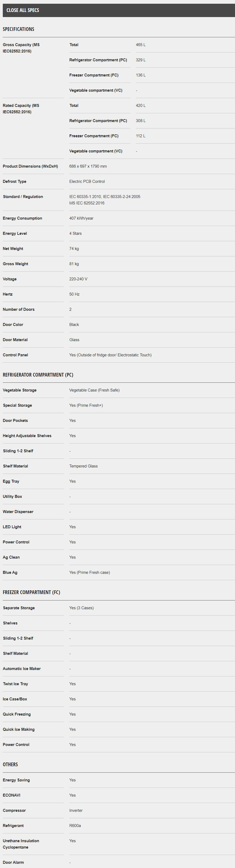The height and width of the screenshot is (868, 235).
Task: Select the Control Panel row label
Action: [x=15, y=355]
